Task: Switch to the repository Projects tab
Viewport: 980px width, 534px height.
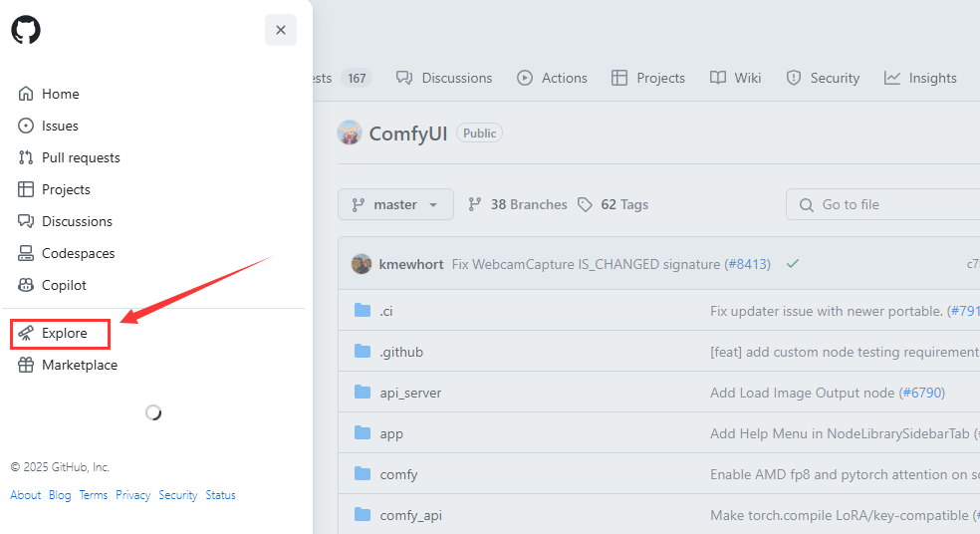Action: click(648, 78)
